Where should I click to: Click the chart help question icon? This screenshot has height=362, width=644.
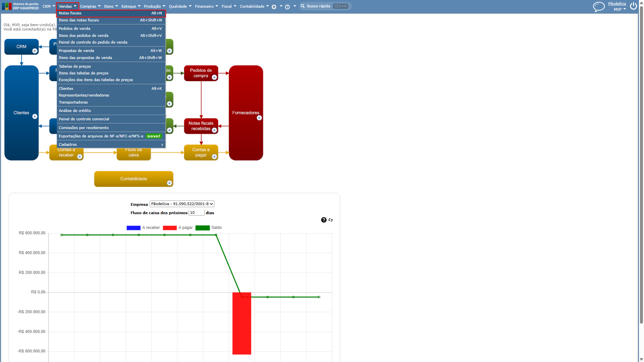tap(324, 220)
